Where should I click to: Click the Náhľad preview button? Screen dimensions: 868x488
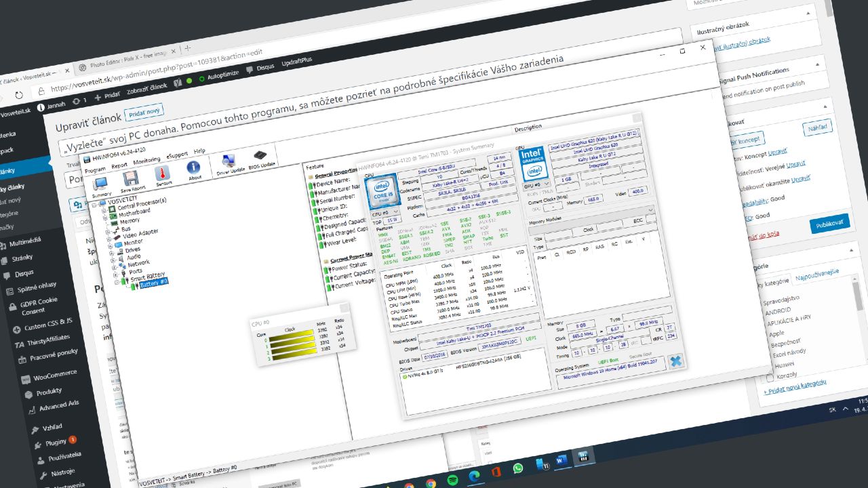click(x=816, y=127)
